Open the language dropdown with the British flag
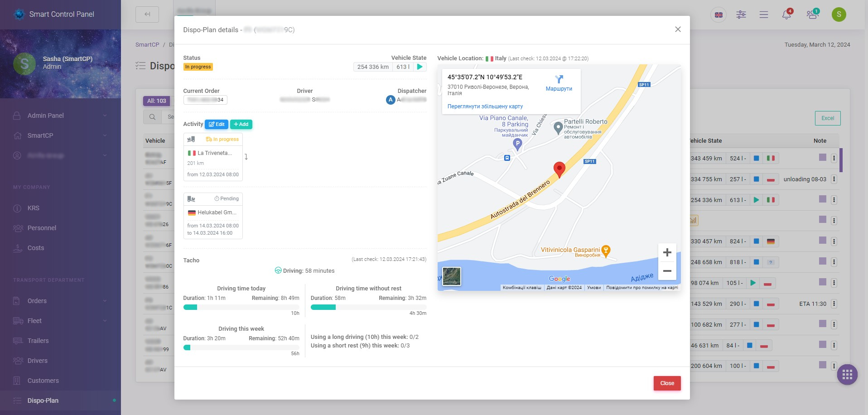This screenshot has width=868, height=415. click(x=719, y=14)
